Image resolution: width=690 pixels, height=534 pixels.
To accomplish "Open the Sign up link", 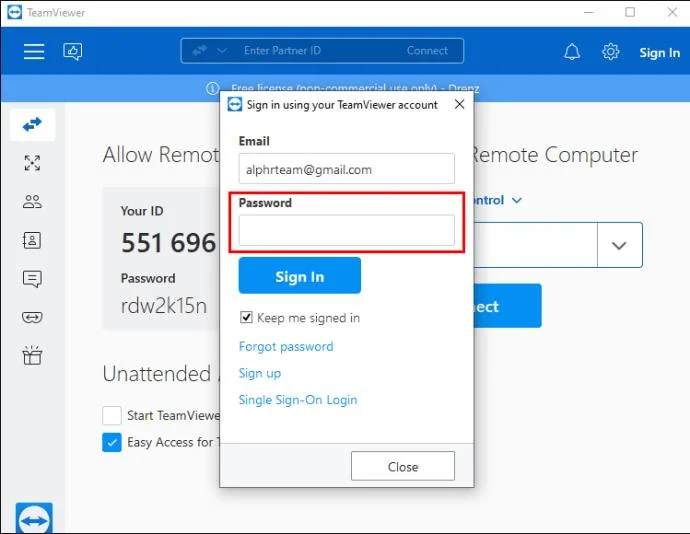I will (x=260, y=373).
